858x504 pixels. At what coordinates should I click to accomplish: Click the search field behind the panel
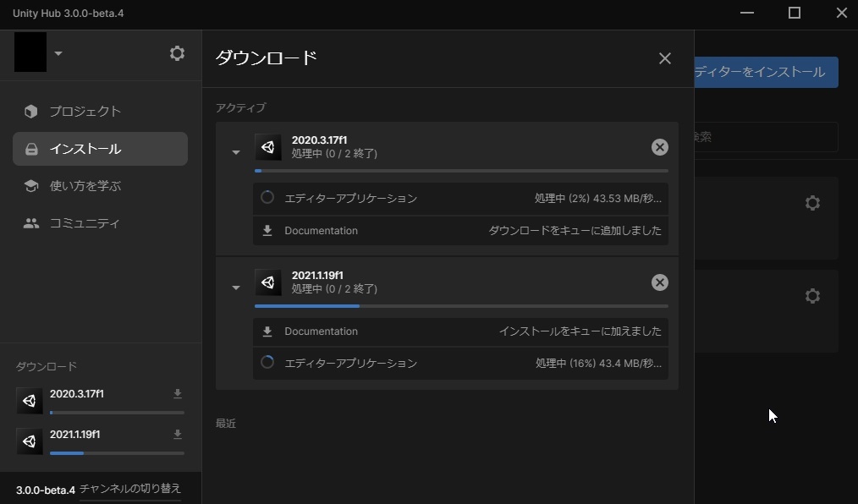766,137
